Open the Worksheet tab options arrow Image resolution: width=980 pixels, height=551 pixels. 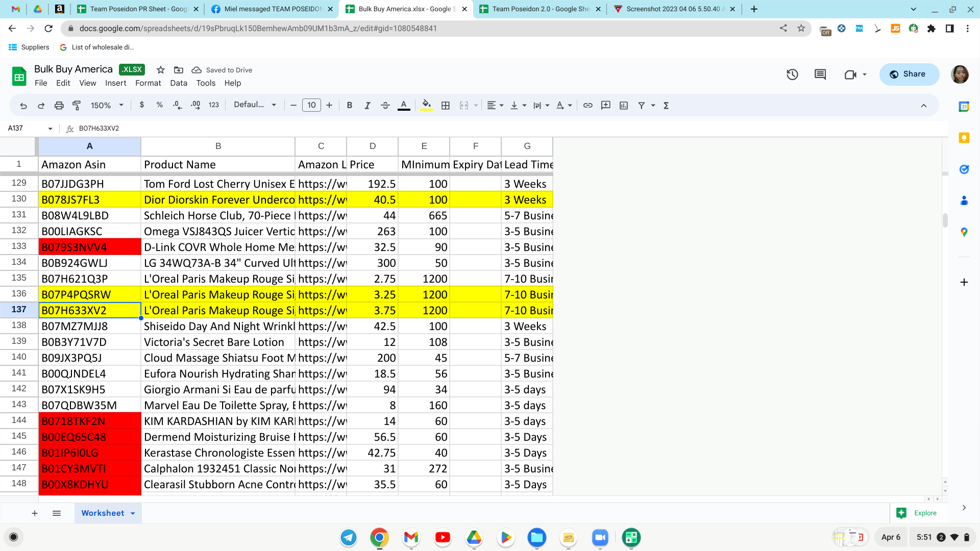coord(133,513)
